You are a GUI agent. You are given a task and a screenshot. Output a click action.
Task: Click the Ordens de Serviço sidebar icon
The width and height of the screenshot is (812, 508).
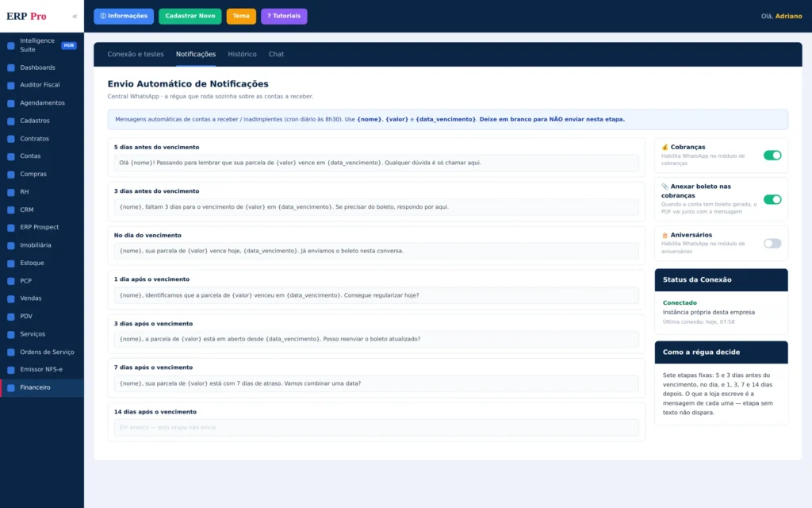point(11,352)
